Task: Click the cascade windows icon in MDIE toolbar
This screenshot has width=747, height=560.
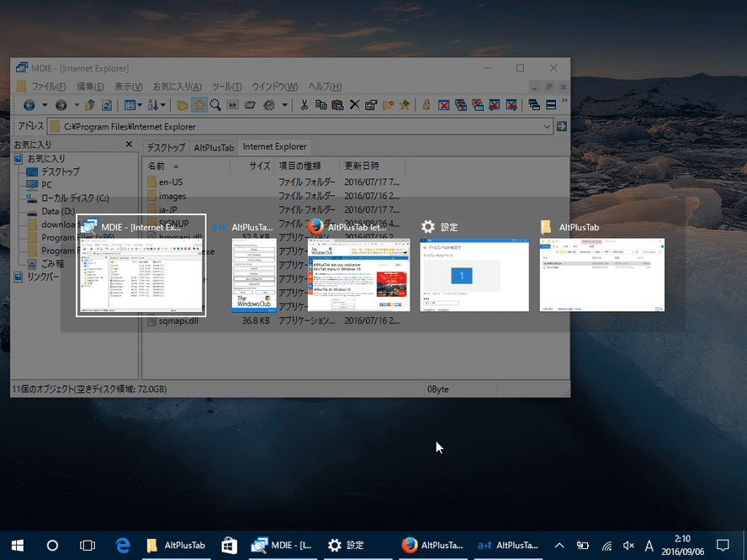Action: pos(534,105)
